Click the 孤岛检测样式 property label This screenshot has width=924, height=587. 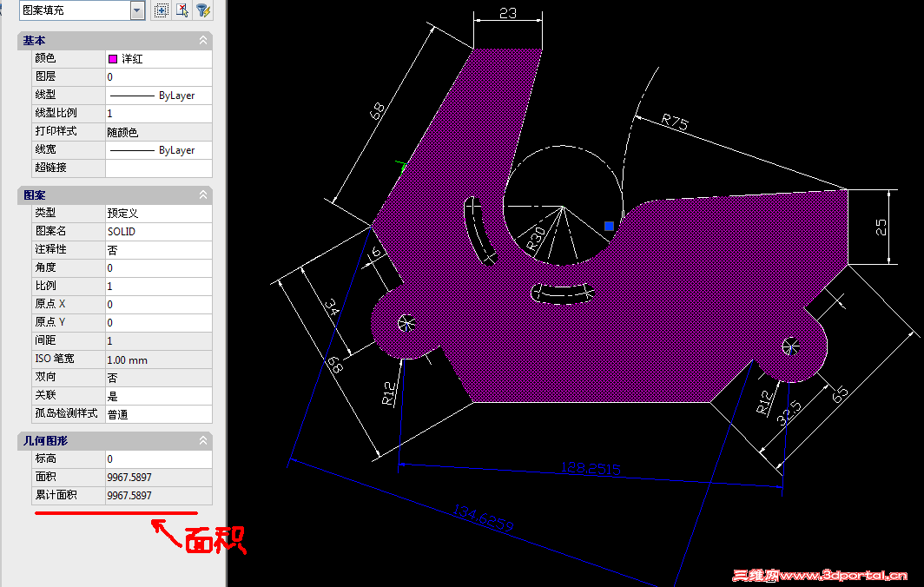66,412
